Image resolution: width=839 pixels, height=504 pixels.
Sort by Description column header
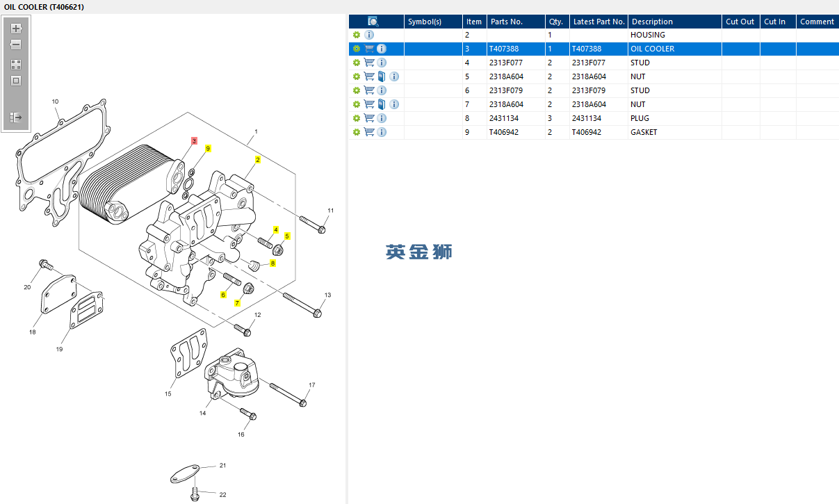[675, 22]
